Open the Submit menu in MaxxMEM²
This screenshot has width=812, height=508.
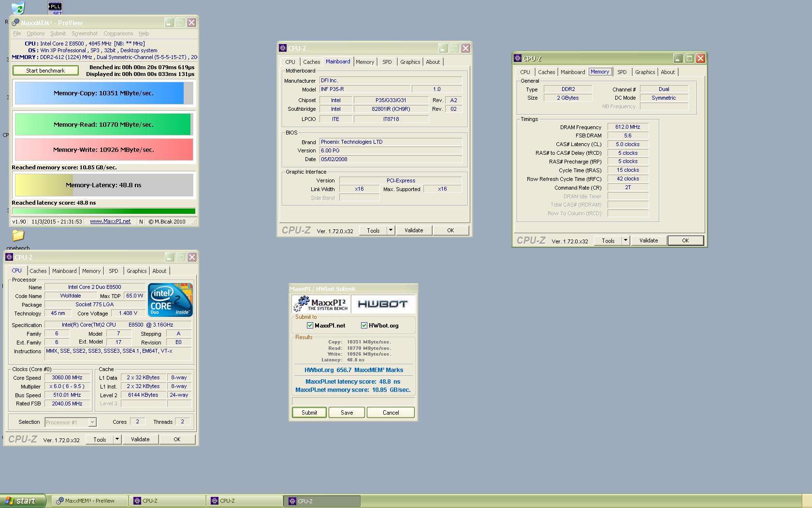[58, 33]
